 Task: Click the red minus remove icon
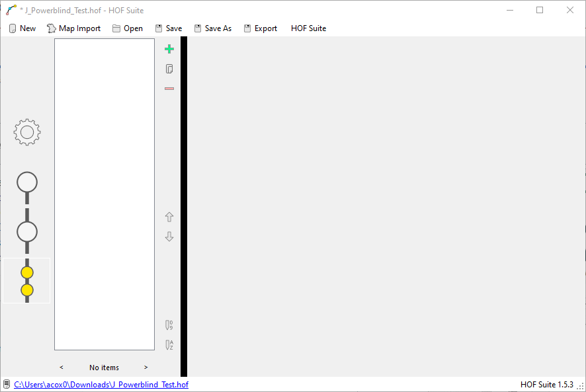click(x=169, y=89)
